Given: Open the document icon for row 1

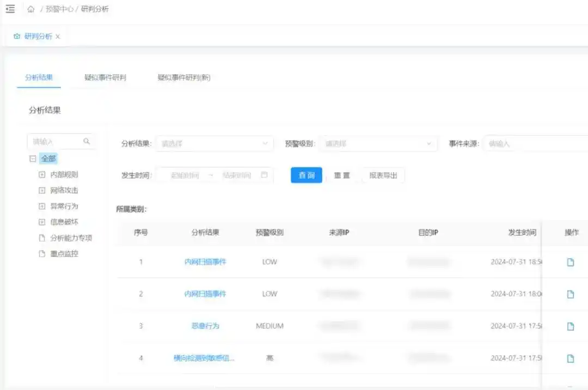Looking at the screenshot, I should tap(570, 262).
